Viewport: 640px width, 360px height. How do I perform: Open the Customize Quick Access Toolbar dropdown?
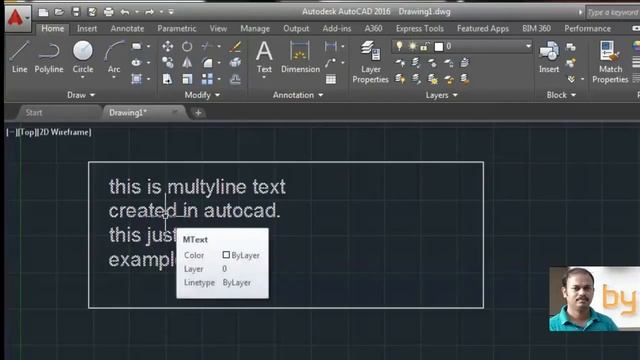(x=171, y=12)
